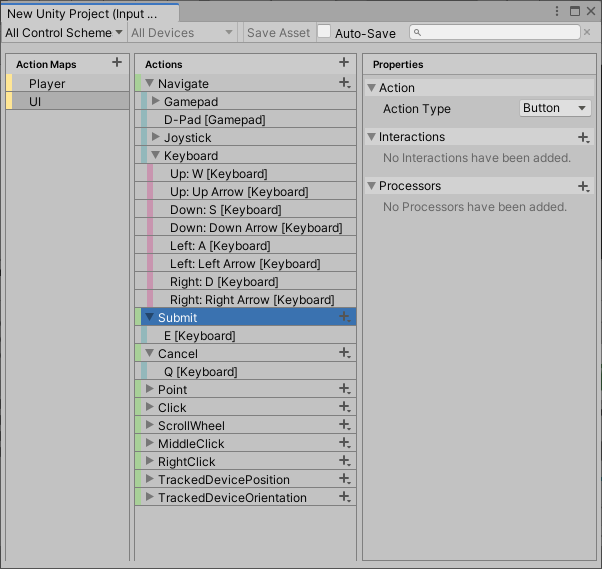The image size is (602, 569).
Task: Open the All Devices dropdown
Action: (x=182, y=33)
